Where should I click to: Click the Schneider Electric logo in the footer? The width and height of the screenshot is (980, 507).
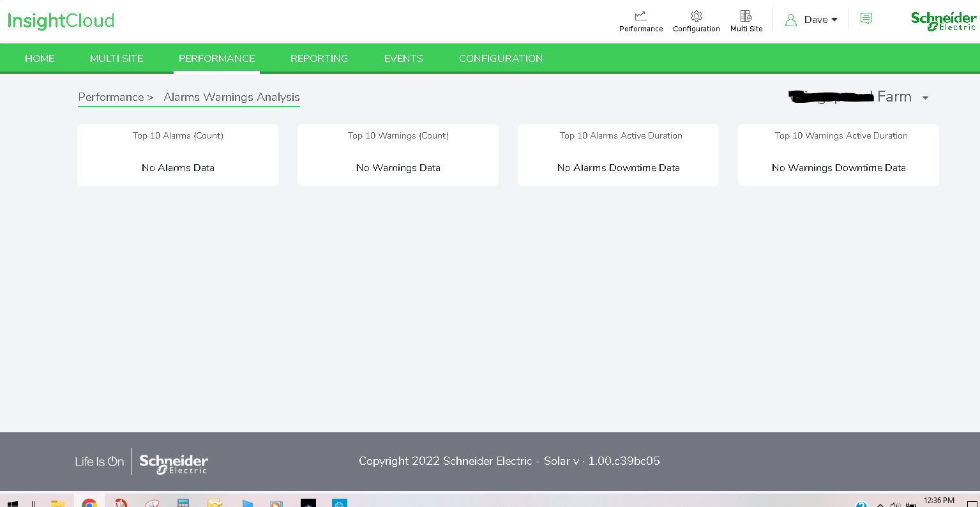(174, 464)
